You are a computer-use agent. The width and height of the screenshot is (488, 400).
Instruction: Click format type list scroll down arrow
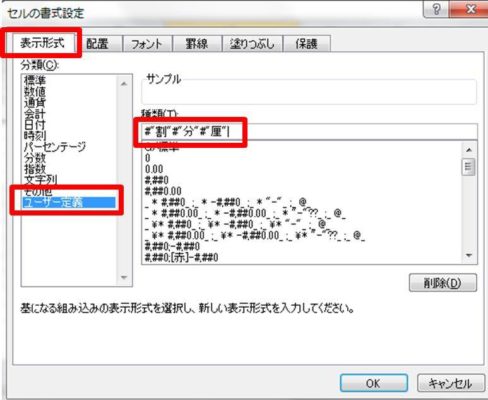[x=469, y=256]
